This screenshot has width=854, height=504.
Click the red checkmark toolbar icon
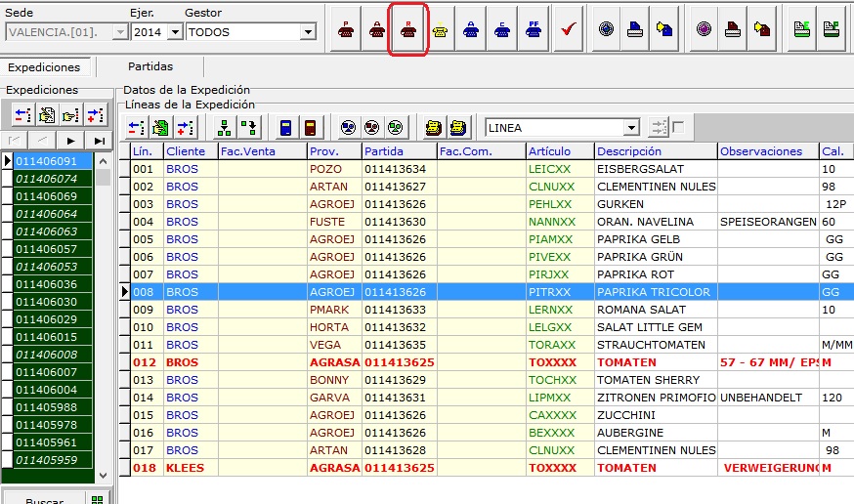point(567,29)
